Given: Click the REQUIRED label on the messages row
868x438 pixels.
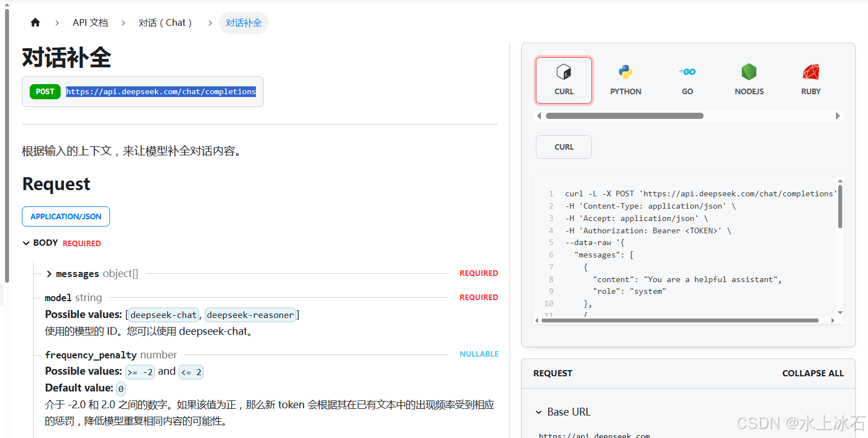Looking at the screenshot, I should click(479, 273).
